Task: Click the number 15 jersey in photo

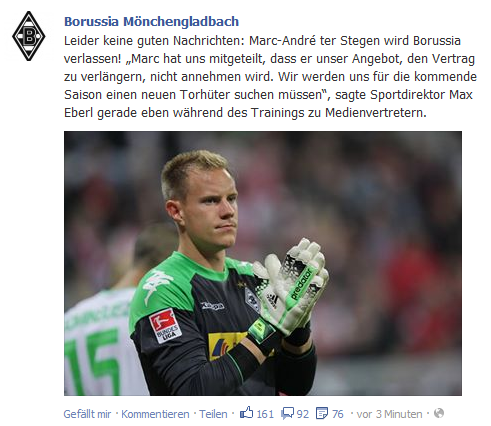Action: point(92,362)
